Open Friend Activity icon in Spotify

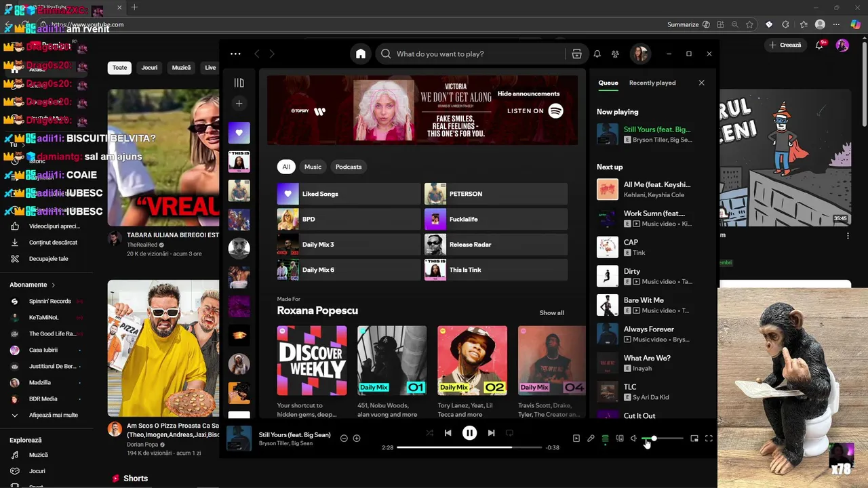[x=615, y=54]
